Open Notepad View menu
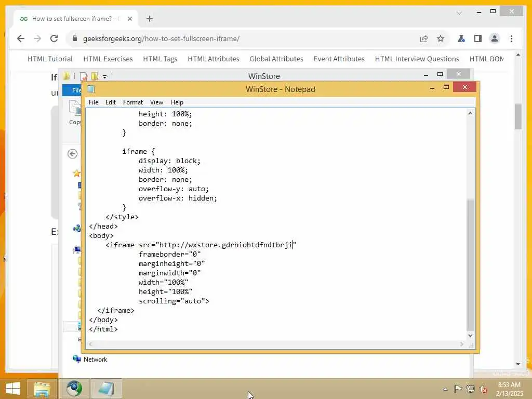532x399 pixels. (x=156, y=102)
